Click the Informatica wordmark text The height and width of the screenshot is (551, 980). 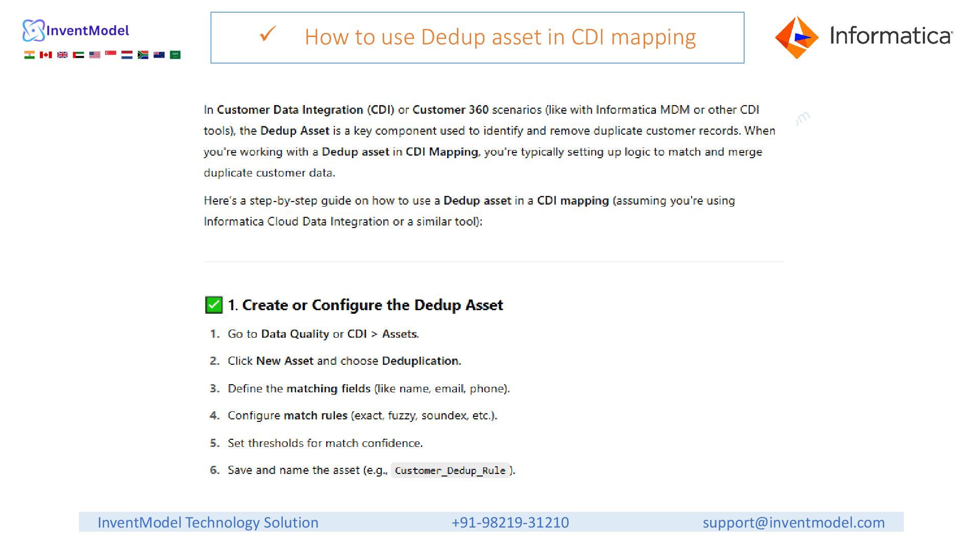click(891, 36)
